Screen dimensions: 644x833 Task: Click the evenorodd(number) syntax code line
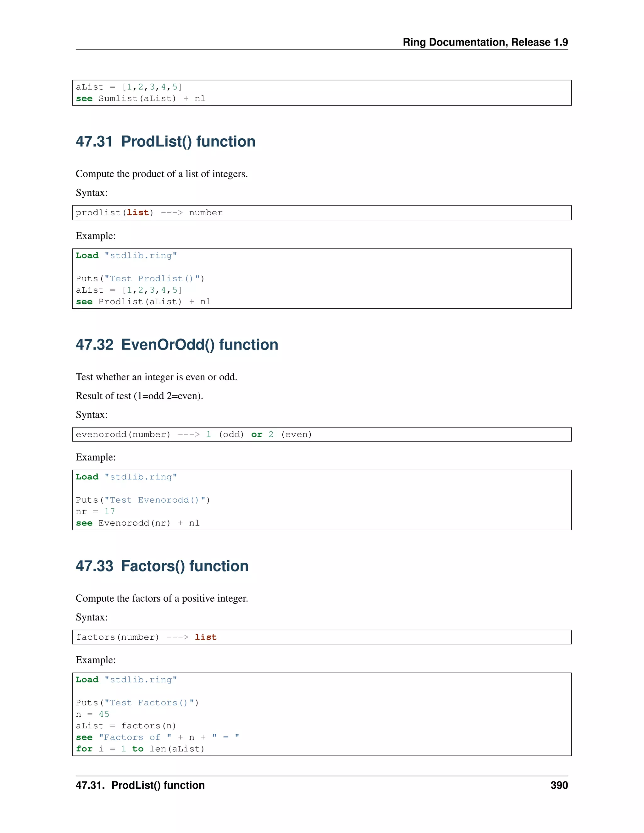193,434
